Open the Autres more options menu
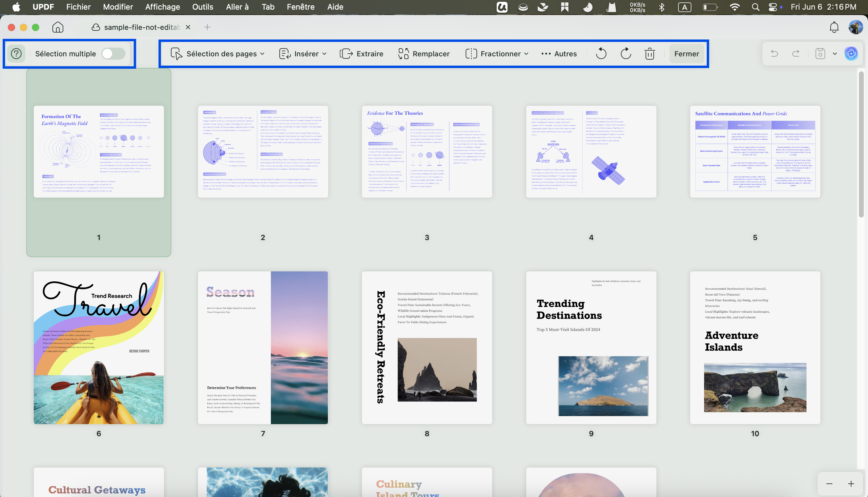 point(559,54)
